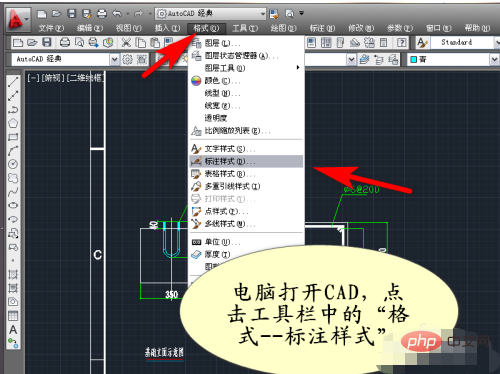Select the Revision Cloud tool
This screenshot has width=500, height=374.
pyautogui.click(x=13, y=178)
